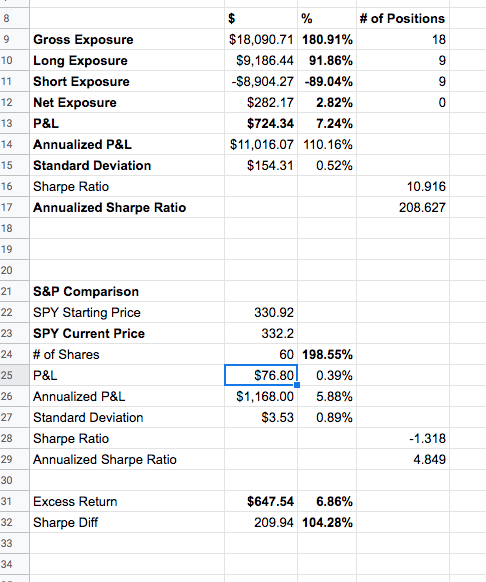Screen dimensions: 486x582
Task: Select the Annualized P&L 110.16% cell
Action: [327, 144]
